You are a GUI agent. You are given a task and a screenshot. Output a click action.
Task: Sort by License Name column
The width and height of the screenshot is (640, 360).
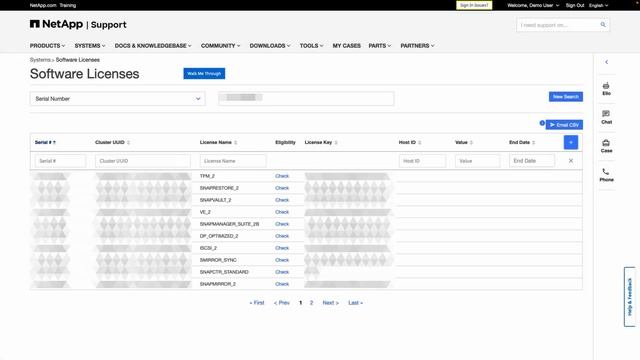coord(218,142)
